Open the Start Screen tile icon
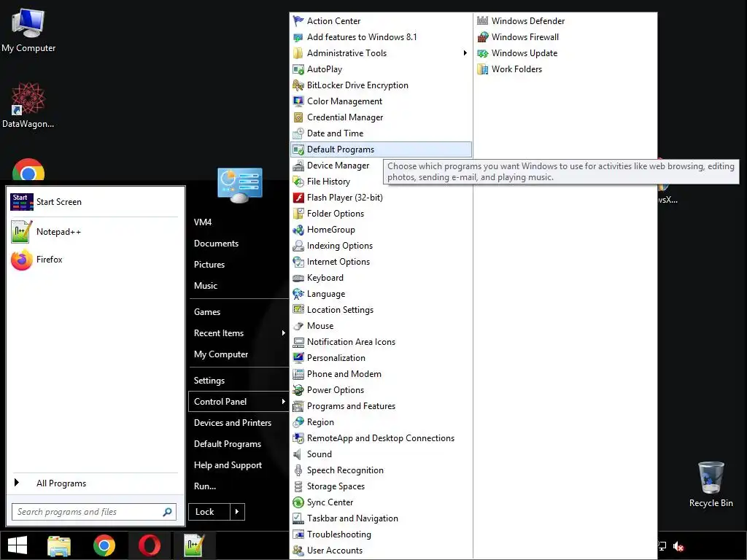Viewport: 747px width, 560px height. point(22,202)
